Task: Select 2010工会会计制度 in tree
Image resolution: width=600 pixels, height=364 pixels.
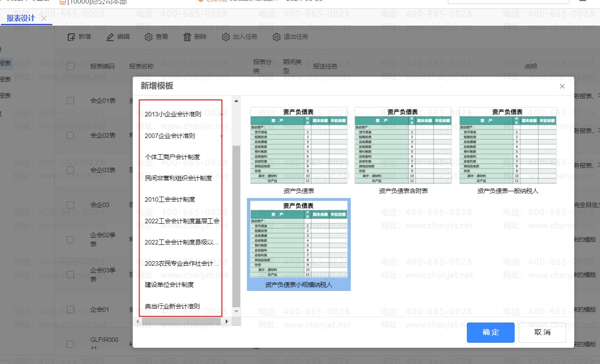Action: tap(170, 199)
